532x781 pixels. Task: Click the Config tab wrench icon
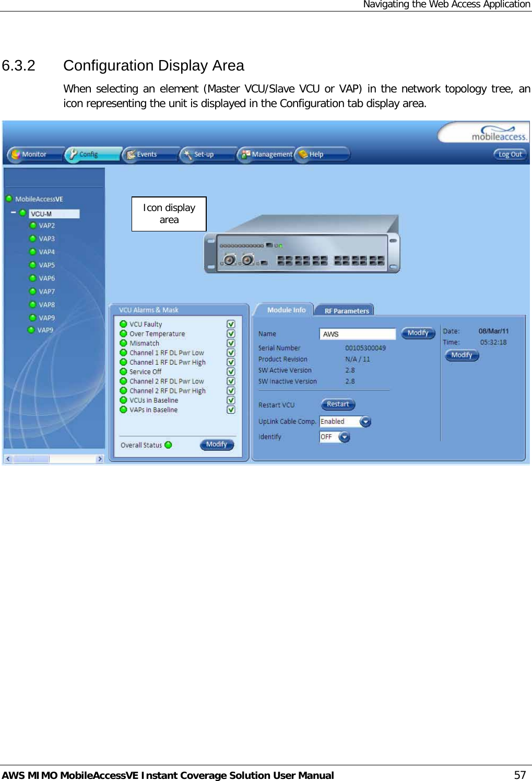coord(74,154)
